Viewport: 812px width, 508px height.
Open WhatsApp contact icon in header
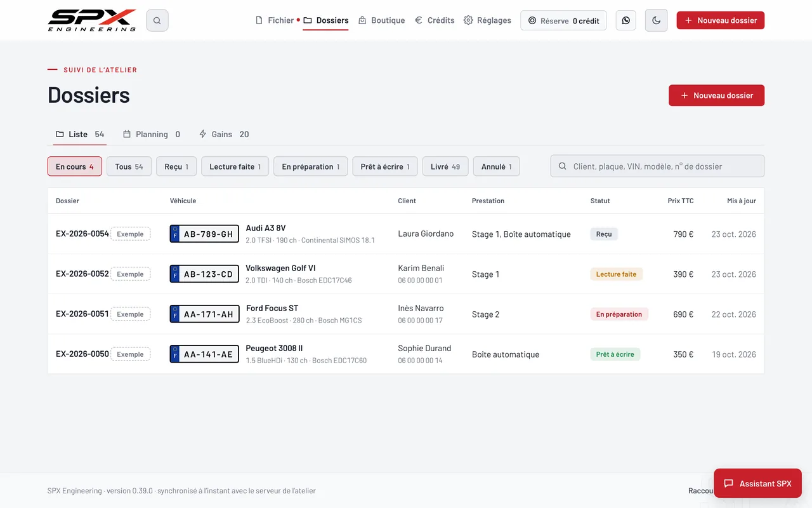coord(626,20)
